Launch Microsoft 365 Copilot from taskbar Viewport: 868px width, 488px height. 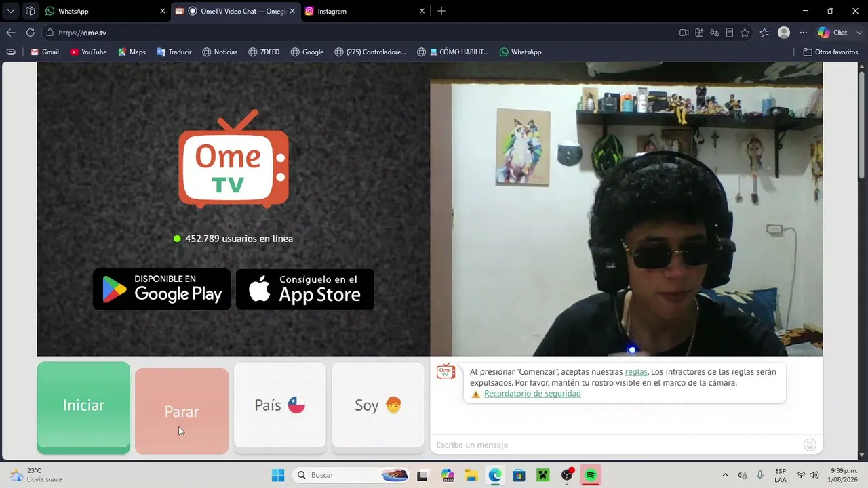(x=447, y=475)
